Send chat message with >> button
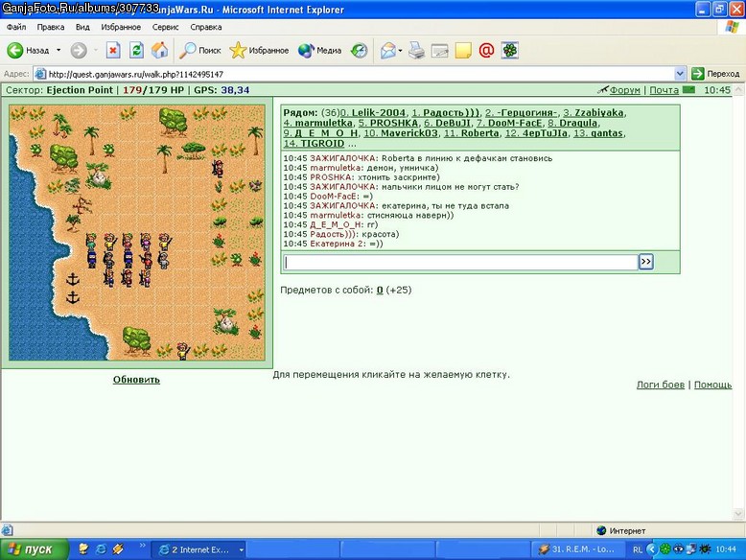 (x=645, y=262)
